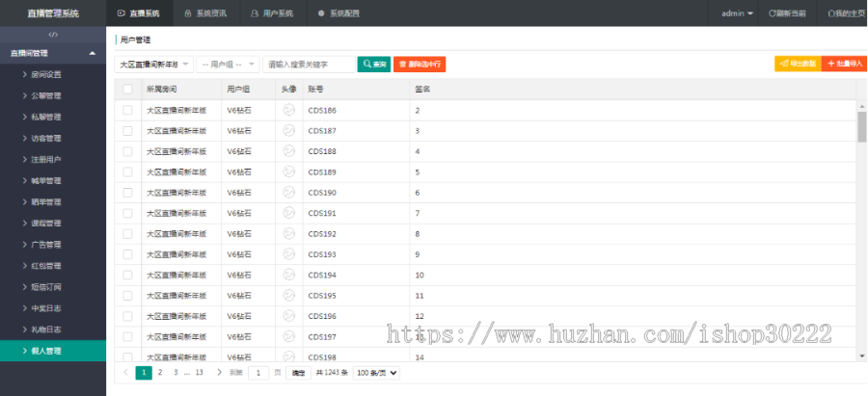868x396 pixels.
Task: Click the previous page arrow in pagination
Action: (125, 372)
